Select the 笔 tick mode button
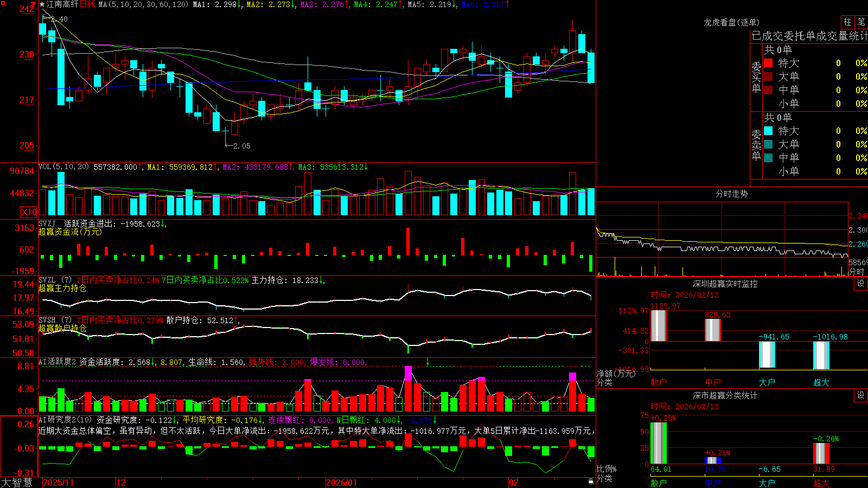The image size is (868, 488). (x=861, y=22)
